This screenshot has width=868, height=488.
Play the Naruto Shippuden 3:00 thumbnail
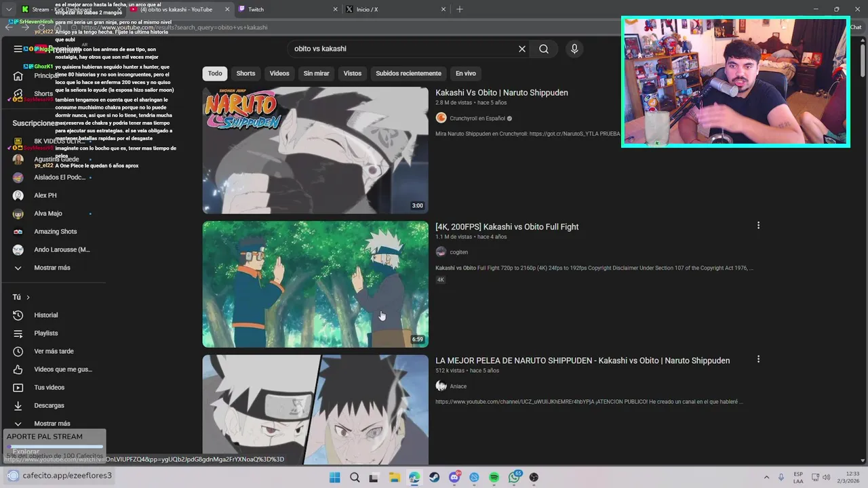pos(315,150)
